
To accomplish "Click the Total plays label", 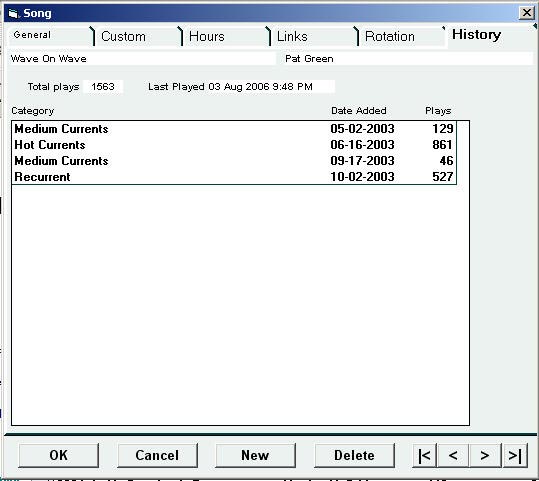I will [53, 87].
